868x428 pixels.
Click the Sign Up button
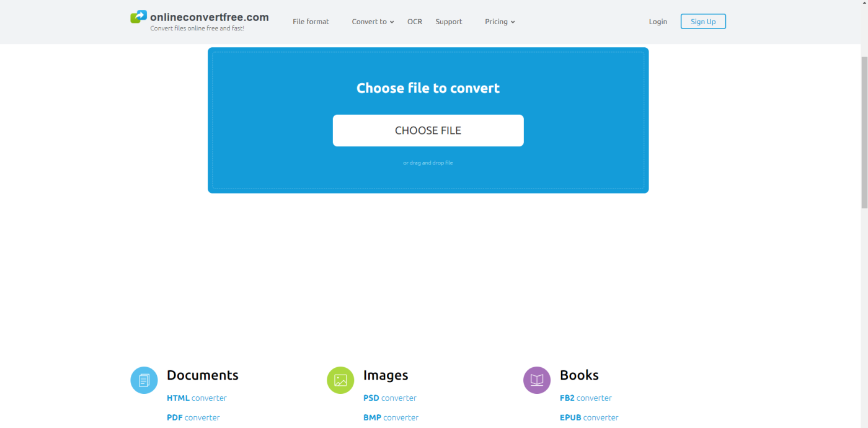pos(703,22)
